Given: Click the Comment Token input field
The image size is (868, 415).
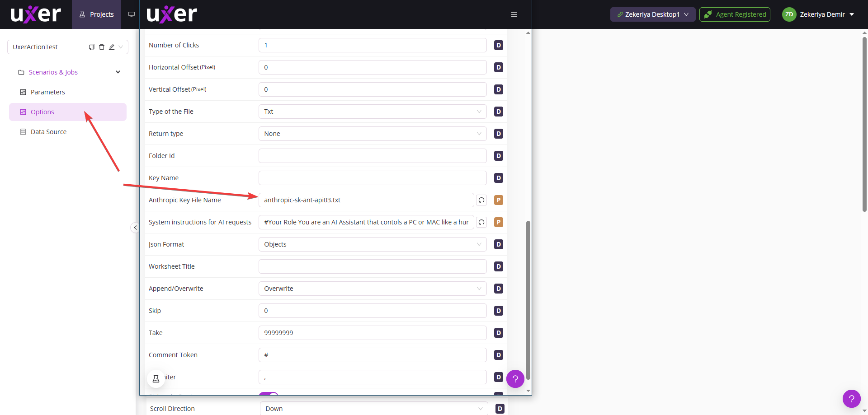Looking at the screenshot, I should click(373, 355).
